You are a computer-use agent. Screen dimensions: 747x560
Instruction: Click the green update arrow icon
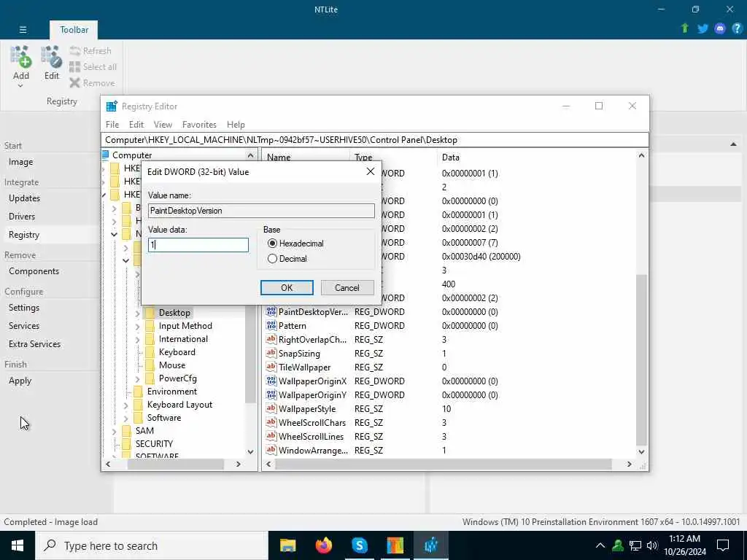tap(684, 28)
